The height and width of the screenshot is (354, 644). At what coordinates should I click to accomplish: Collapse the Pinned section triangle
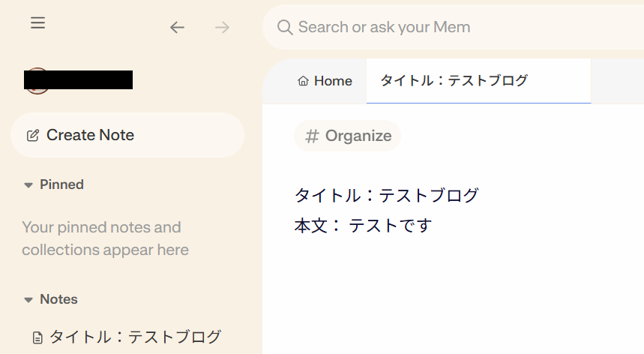[x=28, y=184]
